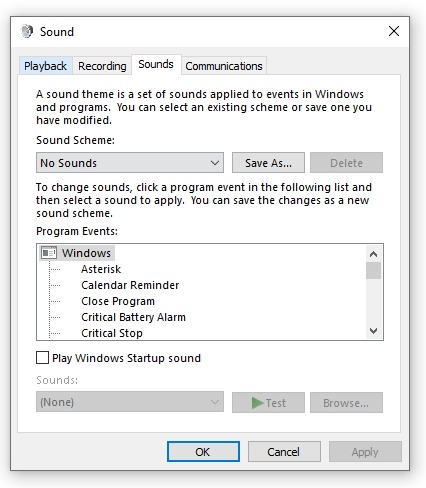426x488 pixels.
Task: Click the Program Events scroll down arrow
Action: [x=373, y=331]
